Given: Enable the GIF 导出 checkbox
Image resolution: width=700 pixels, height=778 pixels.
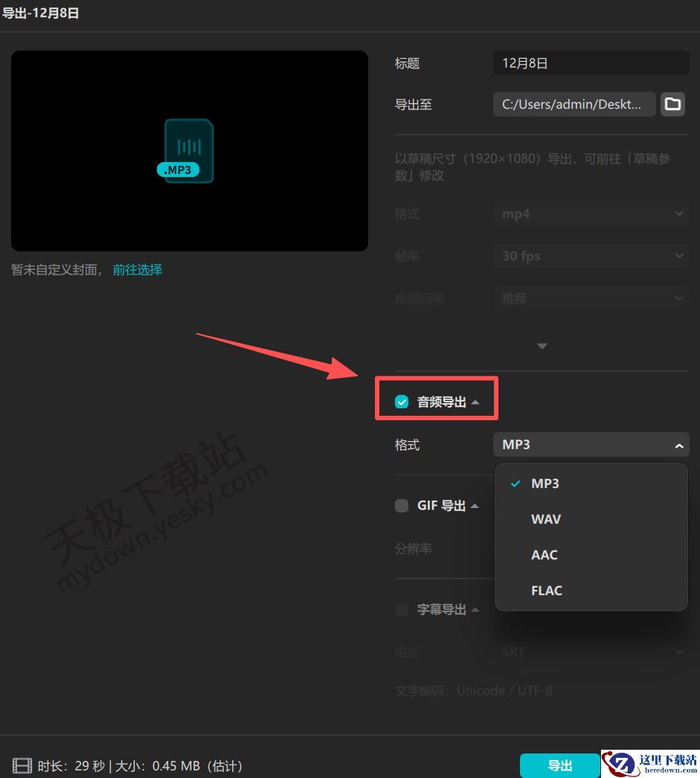Looking at the screenshot, I should 402,505.
